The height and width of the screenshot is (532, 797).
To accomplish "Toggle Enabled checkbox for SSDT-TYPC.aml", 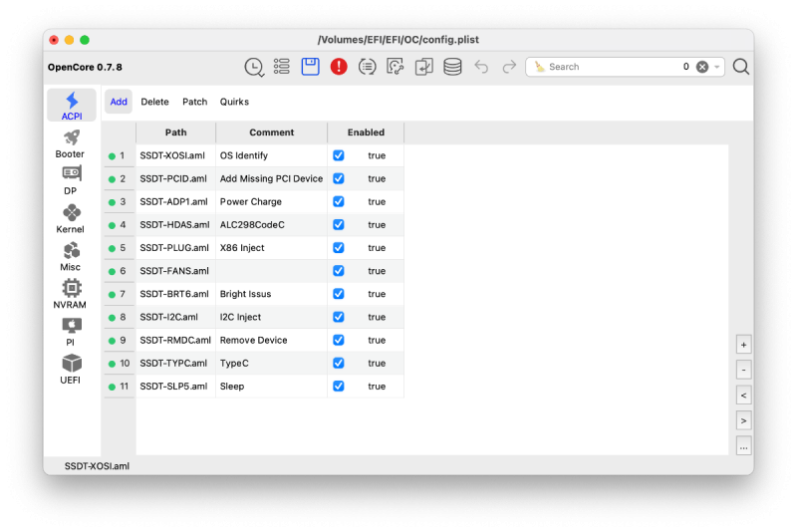I will coord(339,363).
